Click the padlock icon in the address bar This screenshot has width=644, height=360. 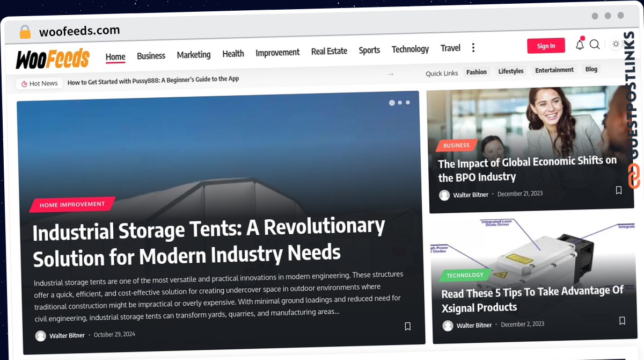[x=25, y=32]
